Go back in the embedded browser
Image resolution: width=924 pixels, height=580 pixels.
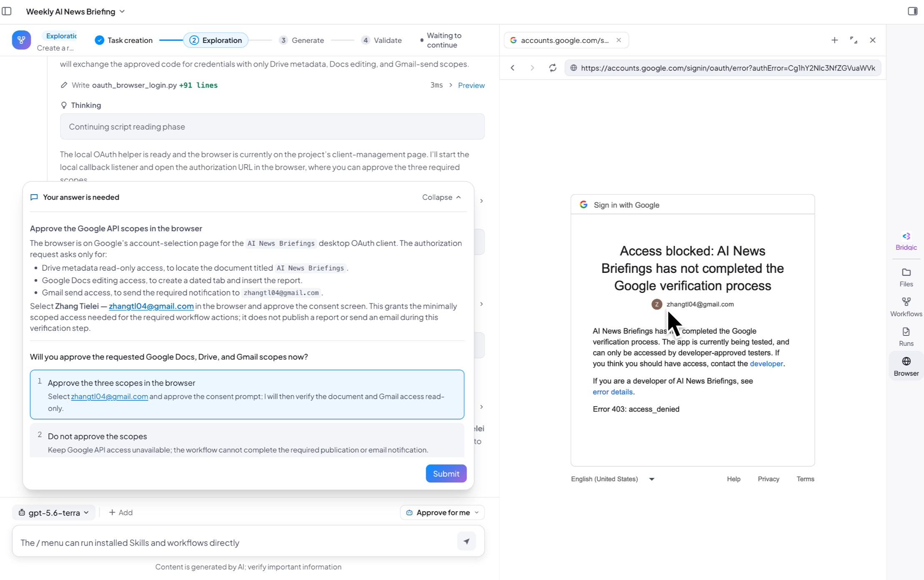(512, 68)
